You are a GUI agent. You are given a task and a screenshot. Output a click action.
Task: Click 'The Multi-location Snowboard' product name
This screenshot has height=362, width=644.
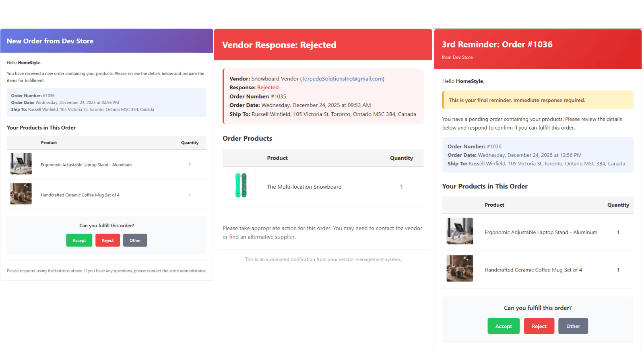click(304, 187)
